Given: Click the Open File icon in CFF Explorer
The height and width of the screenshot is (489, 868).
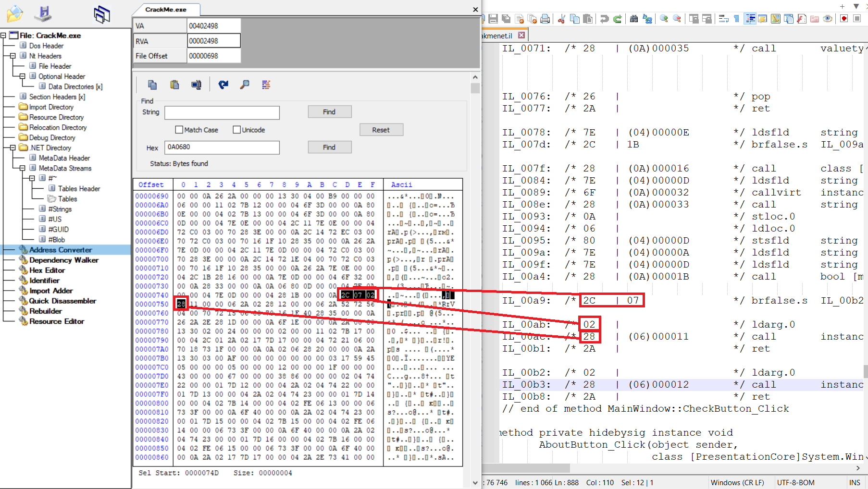Looking at the screenshot, I should 14,13.
